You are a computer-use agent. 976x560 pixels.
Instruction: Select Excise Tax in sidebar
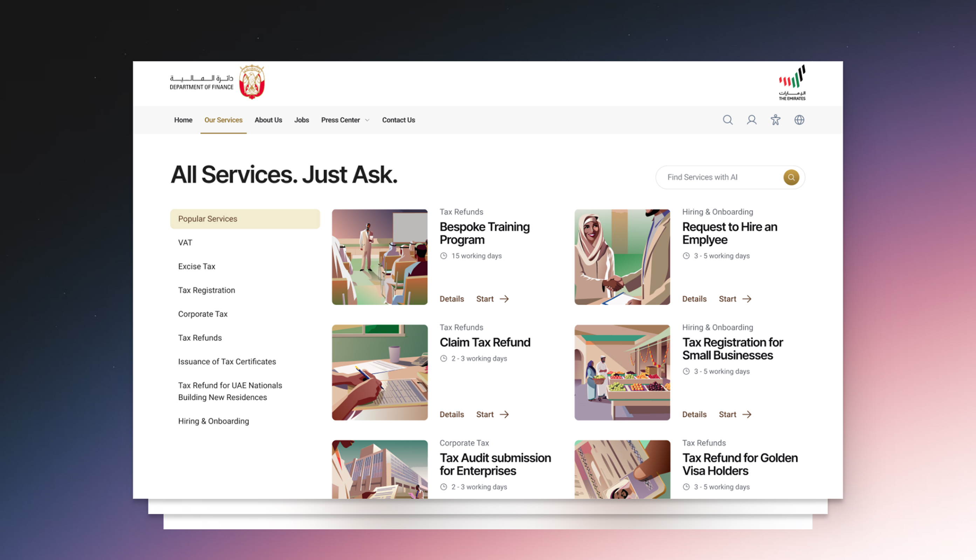pyautogui.click(x=196, y=266)
